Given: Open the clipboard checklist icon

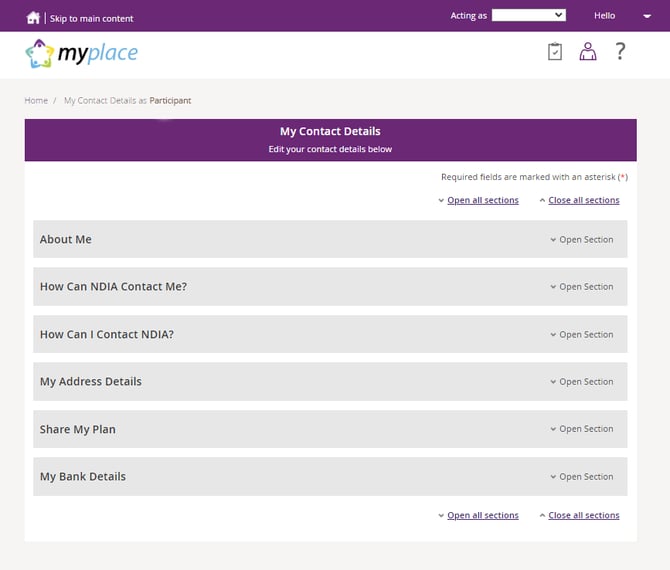Looking at the screenshot, I should point(555,52).
